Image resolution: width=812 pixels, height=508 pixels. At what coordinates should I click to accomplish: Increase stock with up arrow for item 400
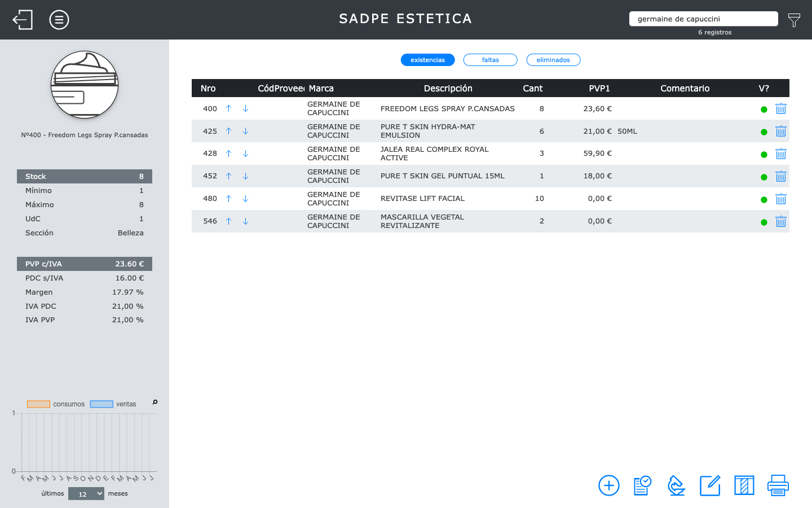click(x=228, y=108)
